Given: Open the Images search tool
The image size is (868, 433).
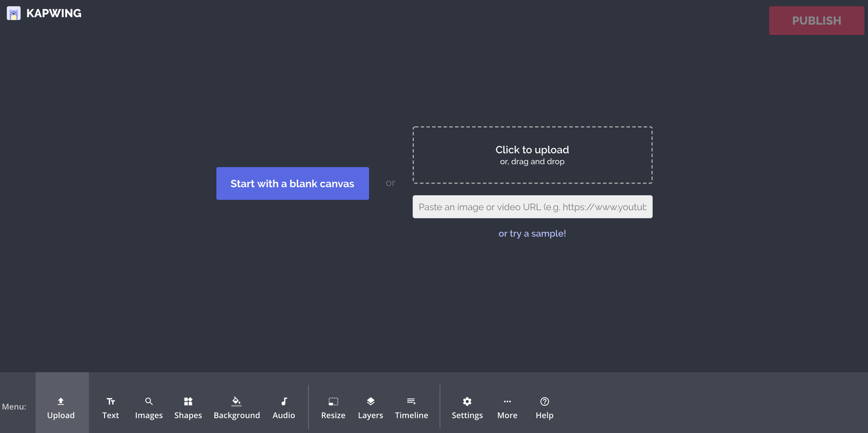Looking at the screenshot, I should pyautogui.click(x=148, y=407).
